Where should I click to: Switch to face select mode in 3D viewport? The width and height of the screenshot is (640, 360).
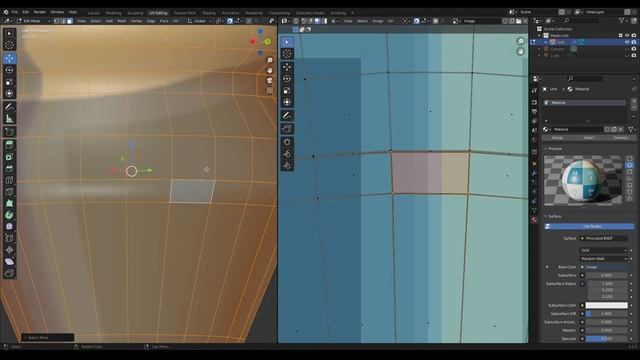click(x=70, y=21)
